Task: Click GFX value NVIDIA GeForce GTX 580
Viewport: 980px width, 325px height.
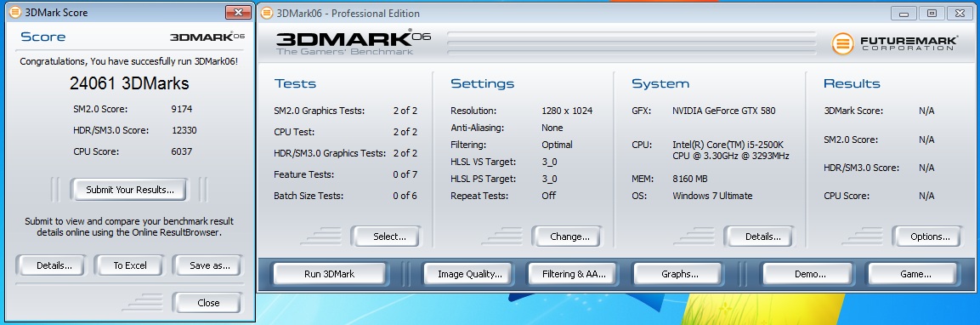Action: coord(724,111)
